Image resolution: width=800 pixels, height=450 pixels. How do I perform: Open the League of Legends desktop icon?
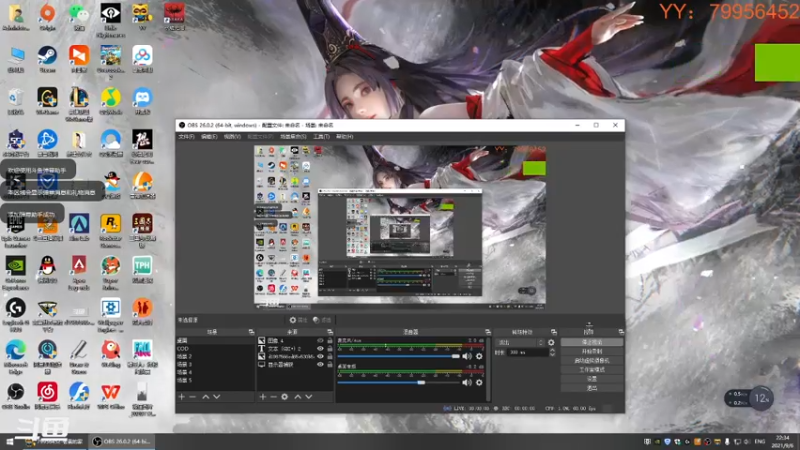tap(79, 104)
